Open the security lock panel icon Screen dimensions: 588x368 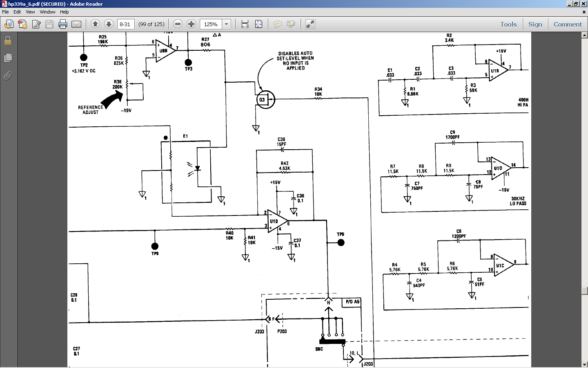[8, 40]
